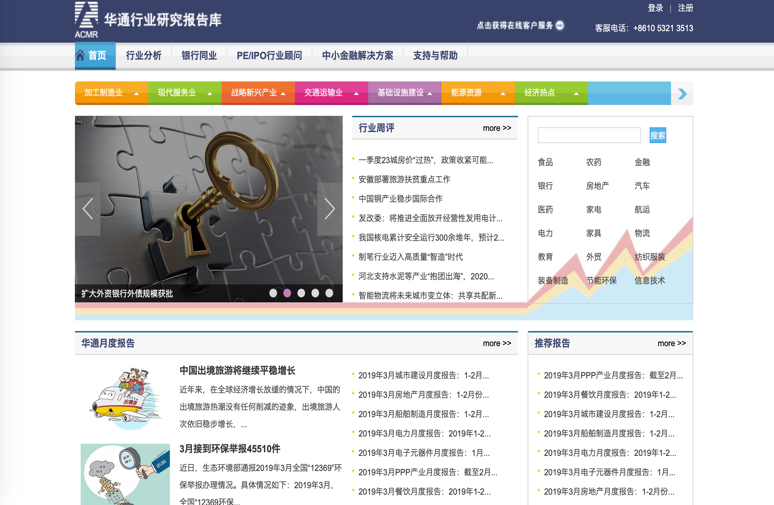The height and width of the screenshot is (505, 774).
Task: Open weekly review 中国铜产业稳步国际合作
Action: [400, 198]
